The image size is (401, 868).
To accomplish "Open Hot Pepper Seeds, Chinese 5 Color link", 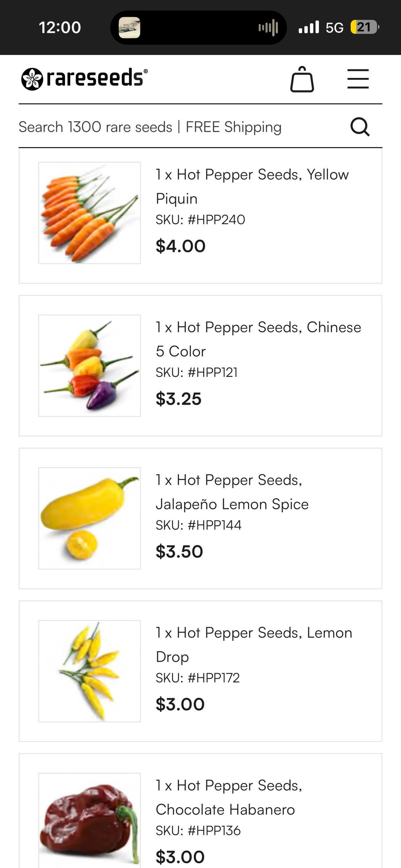I will point(258,339).
